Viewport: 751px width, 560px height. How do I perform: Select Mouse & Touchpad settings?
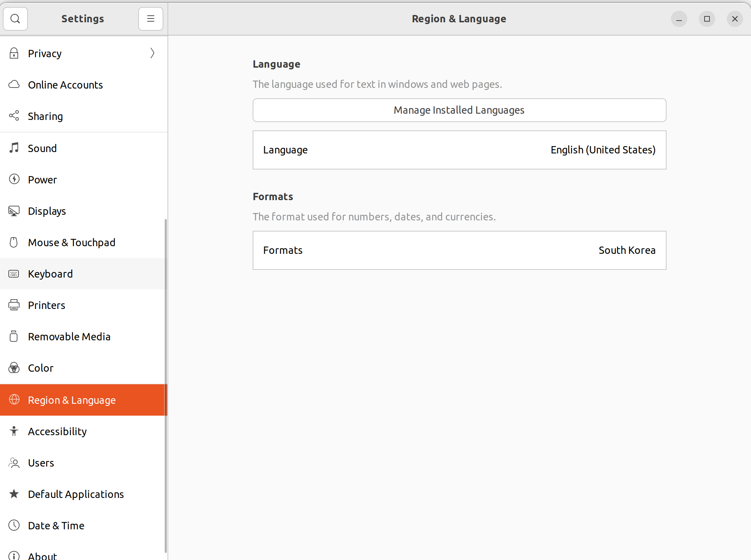[x=84, y=242]
